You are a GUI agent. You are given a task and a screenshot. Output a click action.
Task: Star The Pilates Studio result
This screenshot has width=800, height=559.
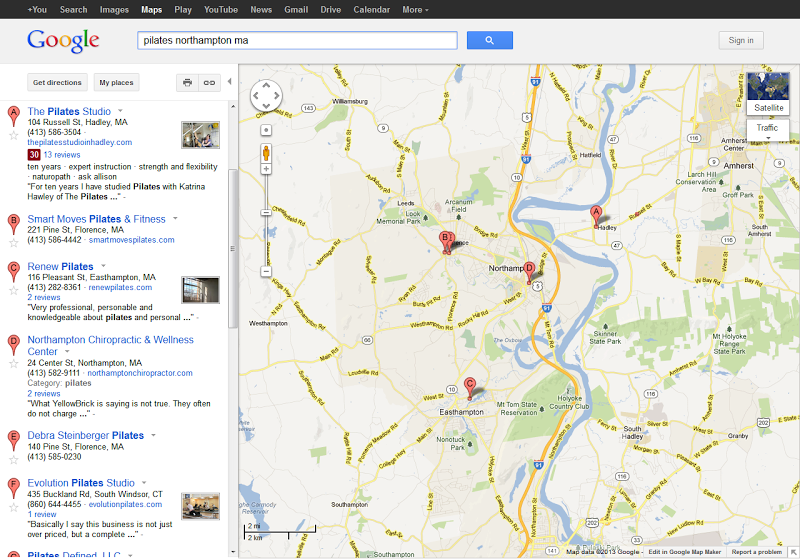click(14, 136)
